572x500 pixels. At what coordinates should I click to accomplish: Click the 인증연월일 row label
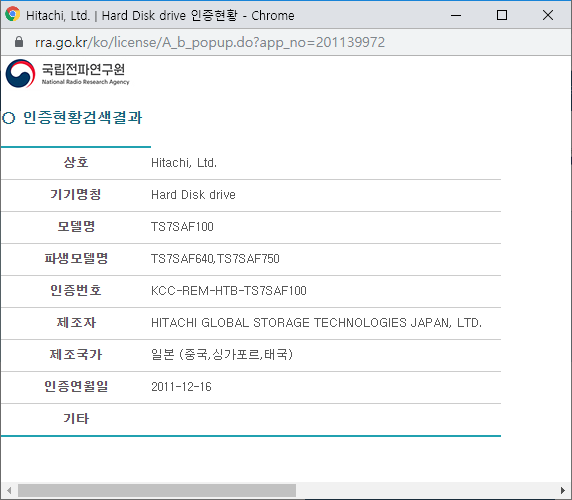[76, 386]
